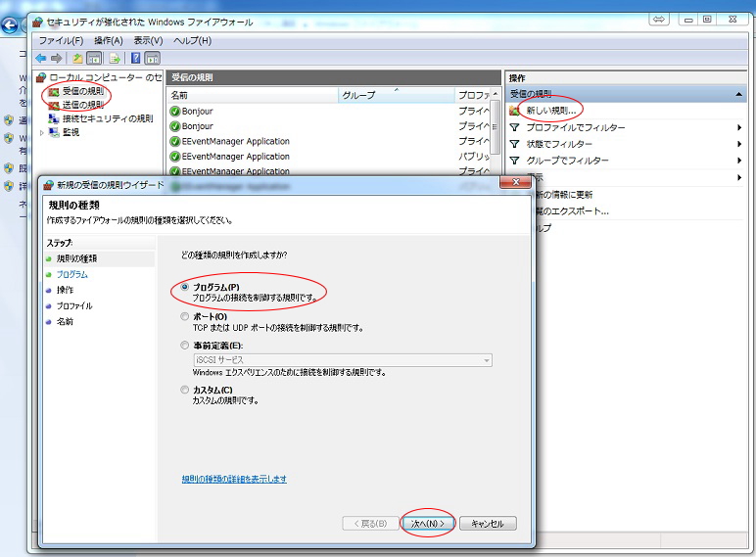Expand 表示 submenu arrow in actions
756x557 pixels.
(739, 178)
